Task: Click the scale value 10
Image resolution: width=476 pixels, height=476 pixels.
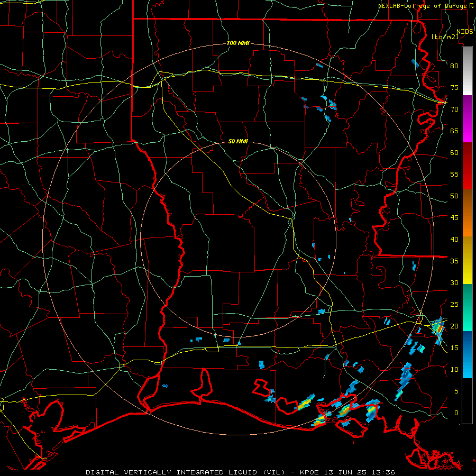Action: pyautogui.click(x=454, y=370)
